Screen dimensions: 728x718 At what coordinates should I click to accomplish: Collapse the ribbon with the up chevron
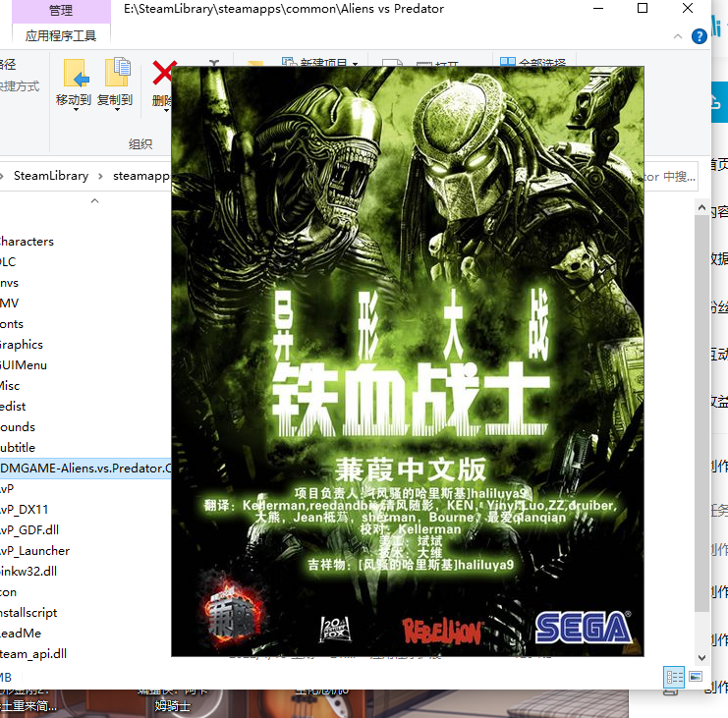[677, 36]
